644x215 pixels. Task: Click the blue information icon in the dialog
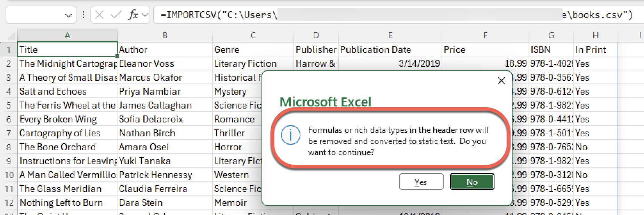[x=290, y=135]
